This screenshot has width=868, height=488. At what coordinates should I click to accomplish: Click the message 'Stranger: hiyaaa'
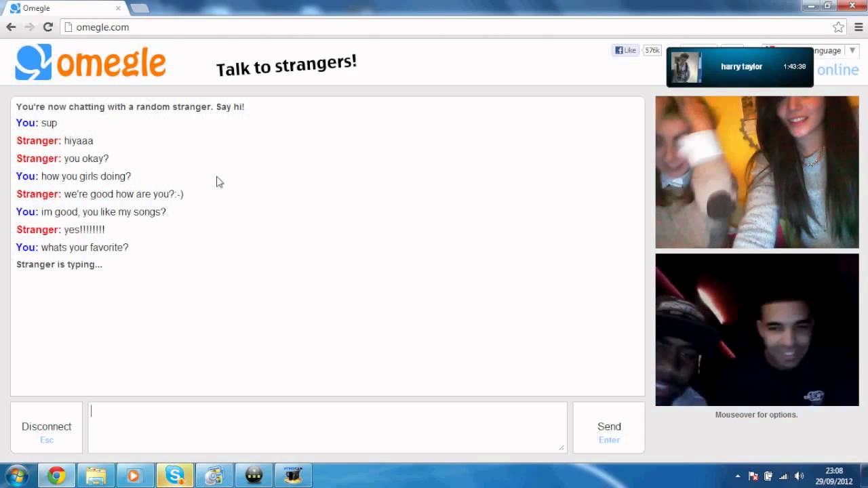tap(55, 141)
